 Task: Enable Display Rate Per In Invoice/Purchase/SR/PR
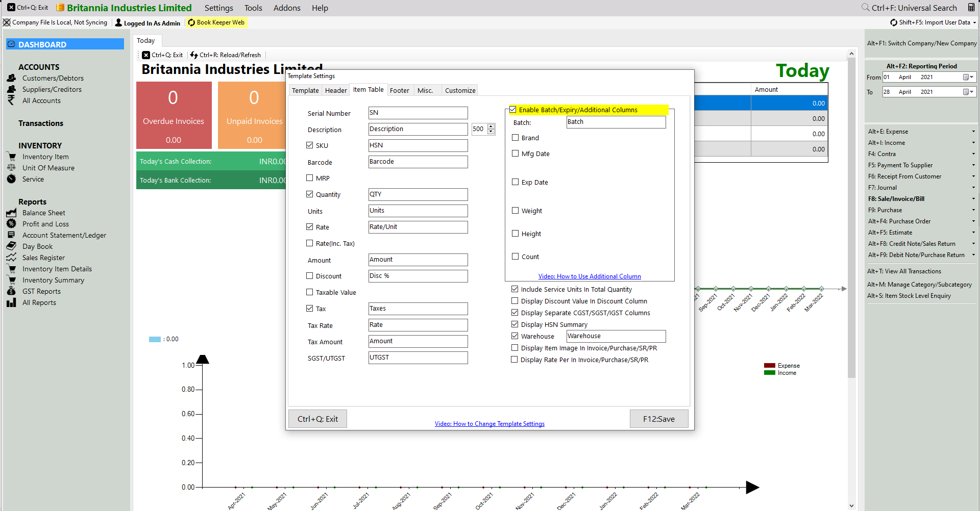tap(514, 360)
